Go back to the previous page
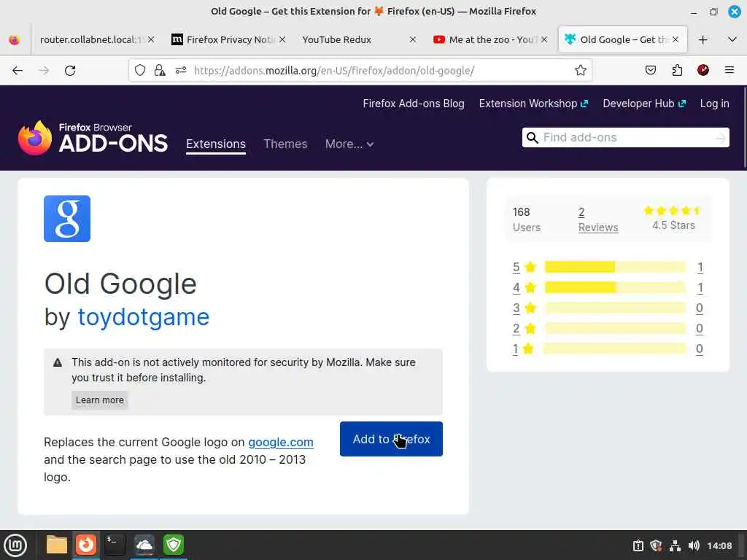747x560 pixels. (x=18, y=71)
